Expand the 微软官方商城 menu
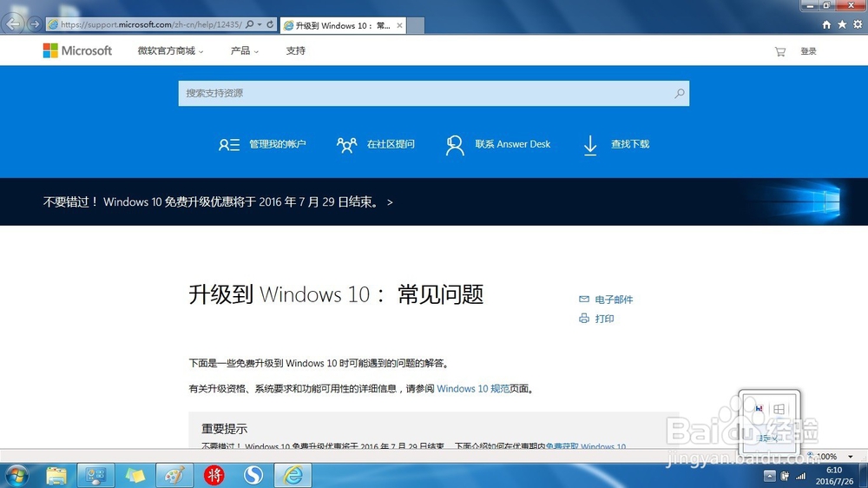Screen dimensions: 868x488 pos(170,51)
